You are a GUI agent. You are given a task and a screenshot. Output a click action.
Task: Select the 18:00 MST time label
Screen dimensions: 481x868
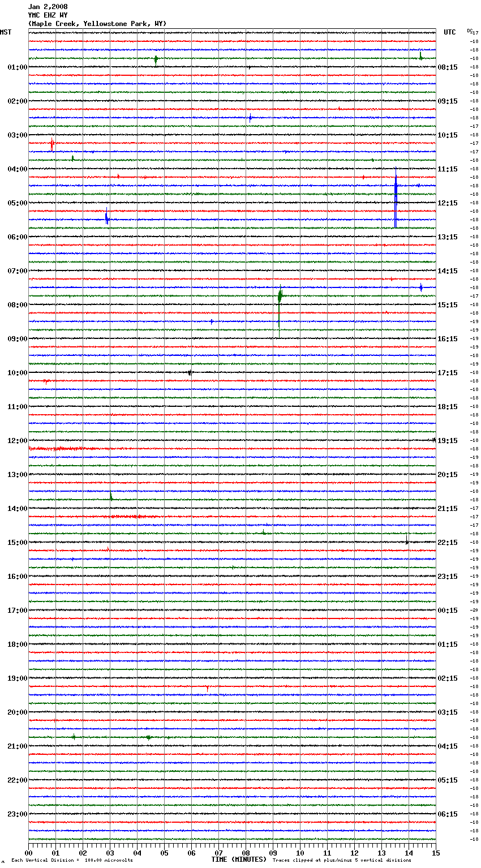(17, 644)
